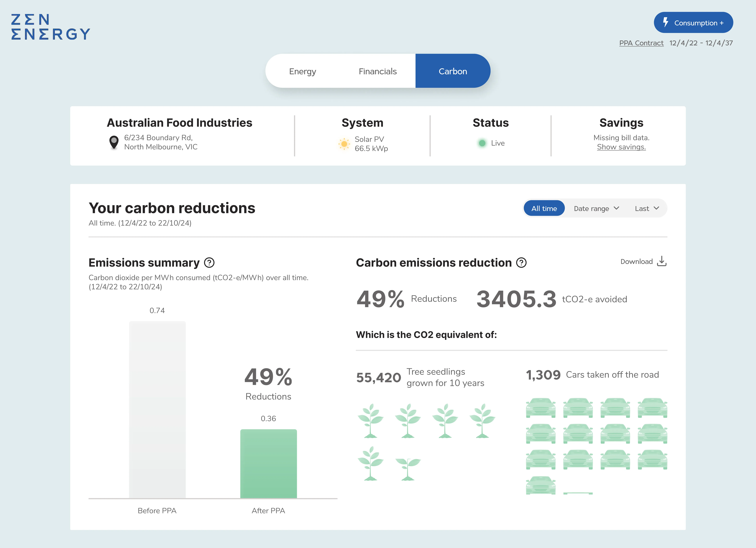Select the All time filter toggle

pyautogui.click(x=544, y=209)
